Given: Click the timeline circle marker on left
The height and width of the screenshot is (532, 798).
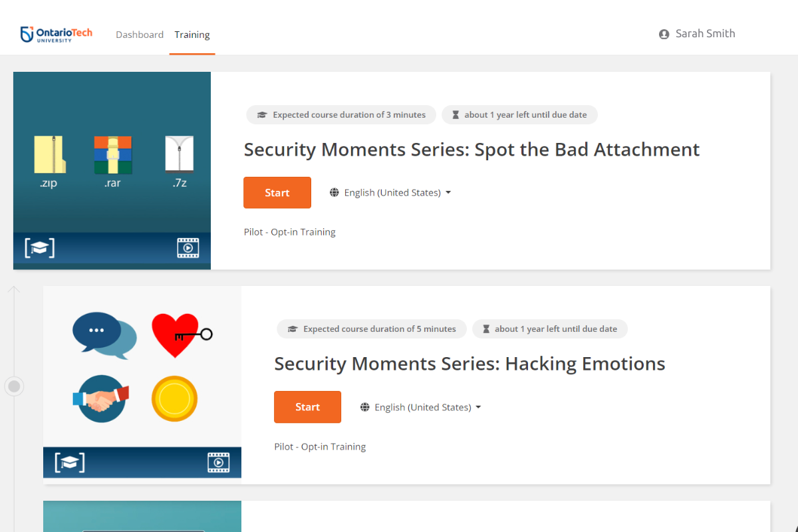Looking at the screenshot, I should pyautogui.click(x=15, y=386).
